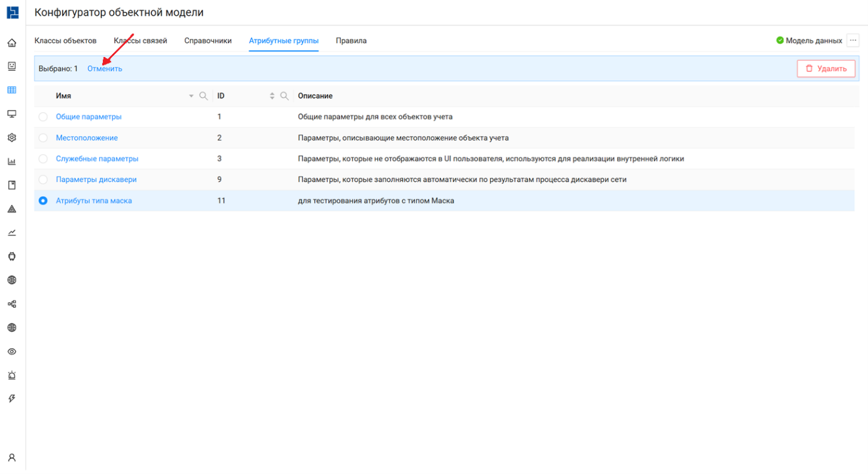Viewport: 868px width, 474px height.
Task: Open the Служебные параметры group link
Action: click(x=97, y=159)
